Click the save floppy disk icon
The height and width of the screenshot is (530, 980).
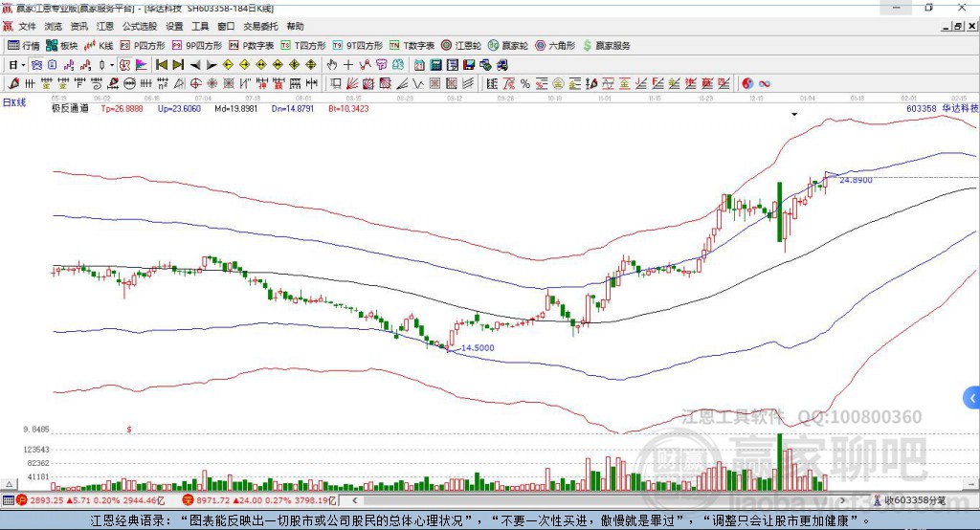[469, 65]
